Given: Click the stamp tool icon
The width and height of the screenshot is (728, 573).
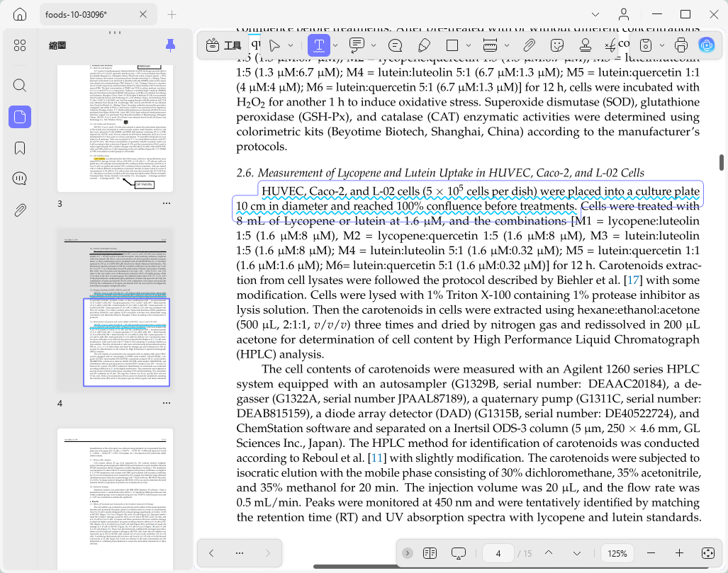Looking at the screenshot, I should [586, 45].
